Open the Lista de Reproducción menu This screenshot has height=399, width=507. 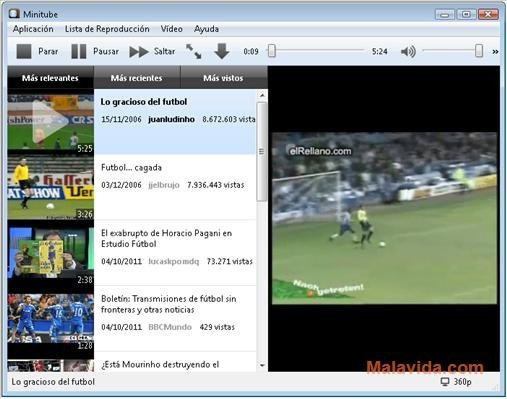coord(107,29)
